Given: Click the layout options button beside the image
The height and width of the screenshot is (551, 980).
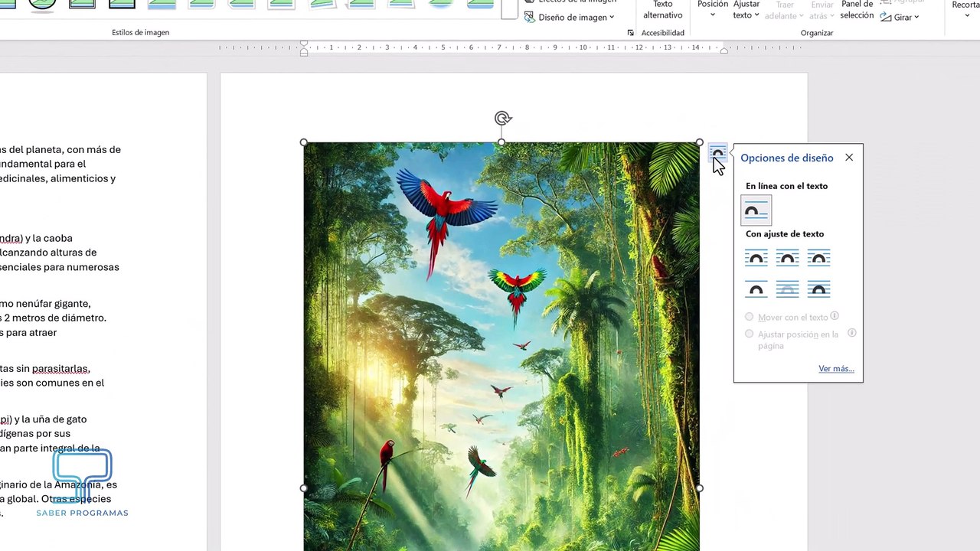Looking at the screenshot, I should click(717, 152).
